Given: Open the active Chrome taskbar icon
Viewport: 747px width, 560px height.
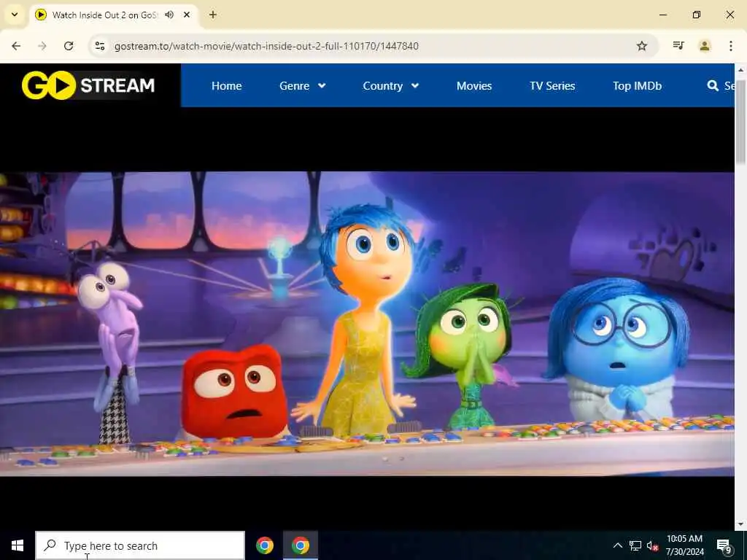Looking at the screenshot, I should [300, 545].
